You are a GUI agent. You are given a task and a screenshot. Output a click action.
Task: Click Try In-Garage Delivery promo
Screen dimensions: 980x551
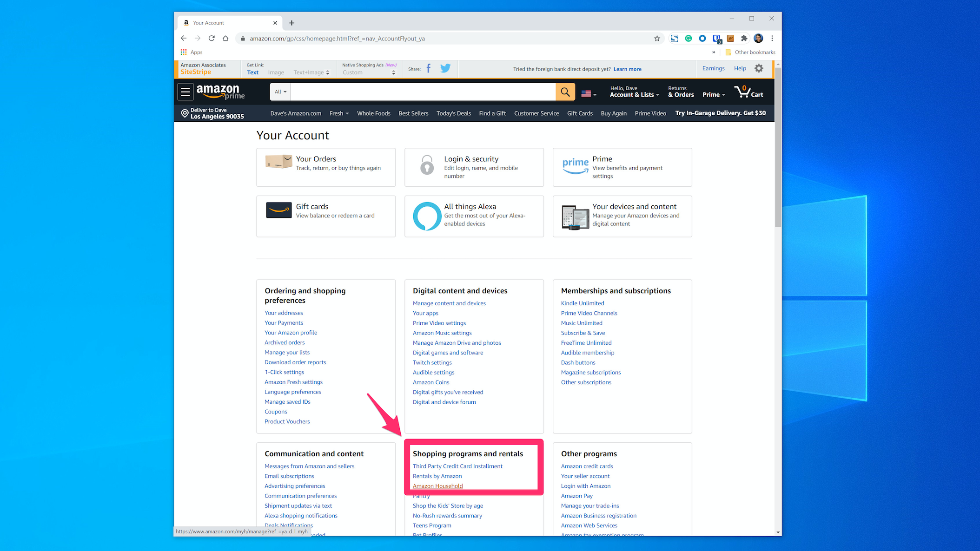click(x=720, y=113)
